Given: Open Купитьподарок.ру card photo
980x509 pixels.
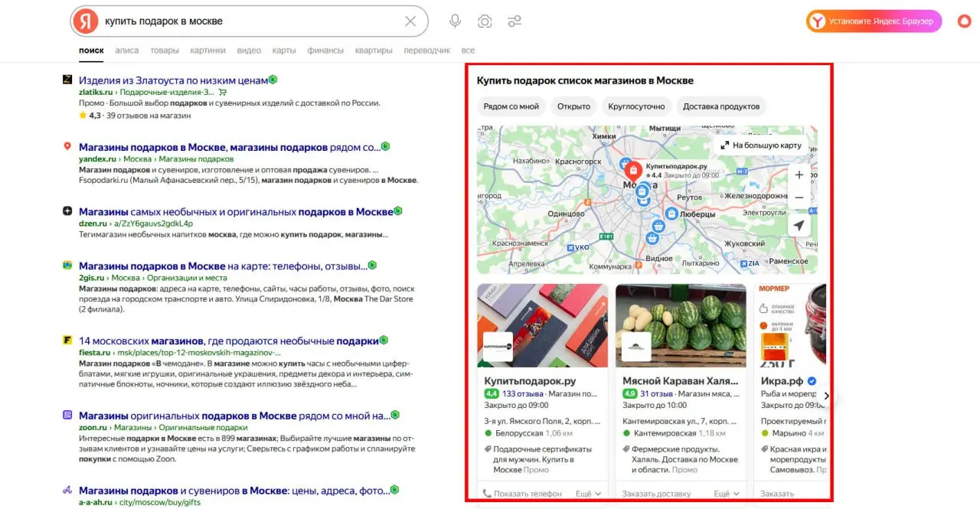Looking at the screenshot, I should 543,325.
